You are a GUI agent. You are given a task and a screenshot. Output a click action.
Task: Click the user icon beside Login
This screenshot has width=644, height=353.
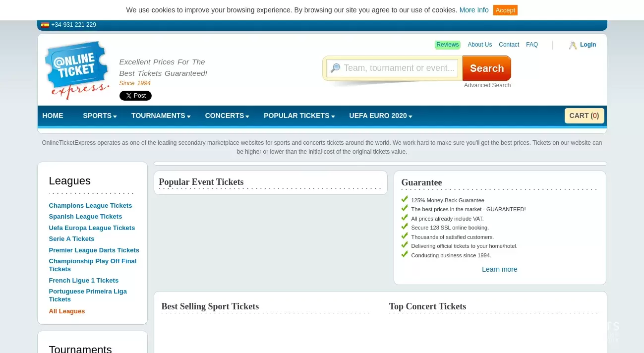tap(573, 45)
